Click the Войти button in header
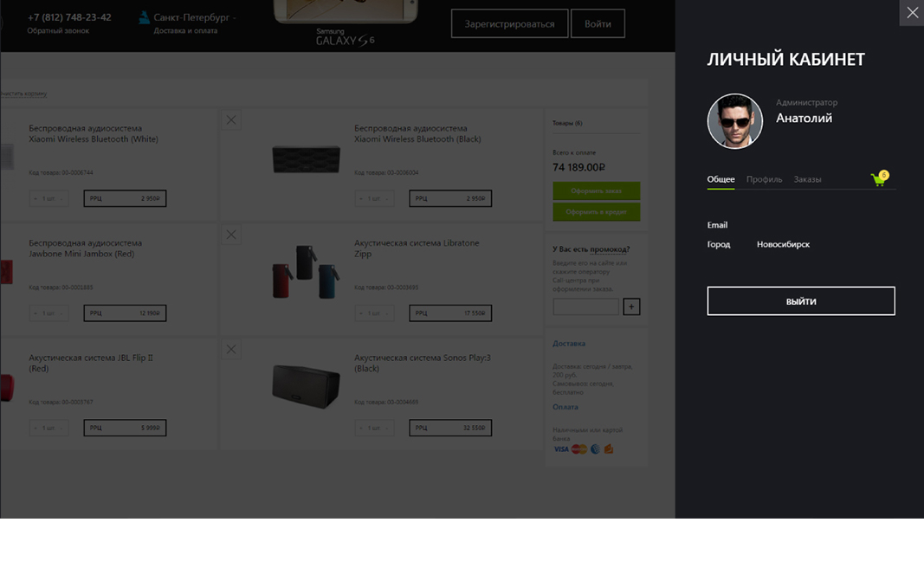Image resolution: width=924 pixels, height=561 pixels. 598,23
